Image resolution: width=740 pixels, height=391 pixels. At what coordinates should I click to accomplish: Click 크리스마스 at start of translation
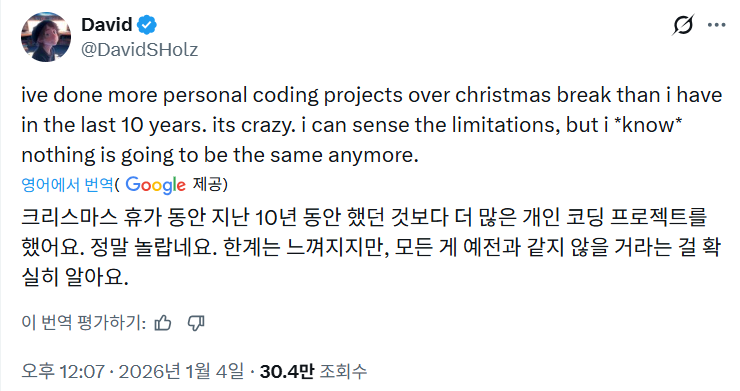(x=69, y=217)
